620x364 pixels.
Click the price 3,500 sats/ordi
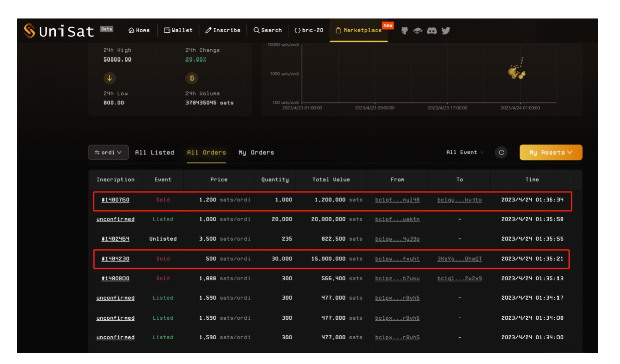tap(224, 239)
